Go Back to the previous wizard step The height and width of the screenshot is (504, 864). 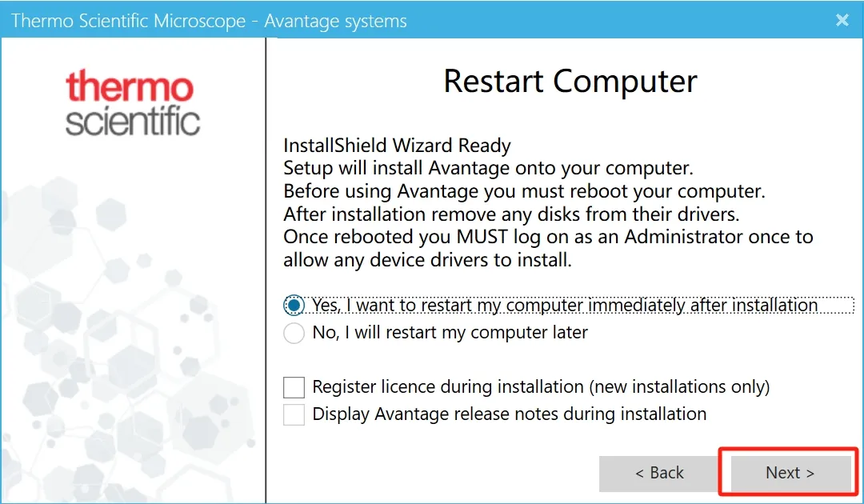659,473
